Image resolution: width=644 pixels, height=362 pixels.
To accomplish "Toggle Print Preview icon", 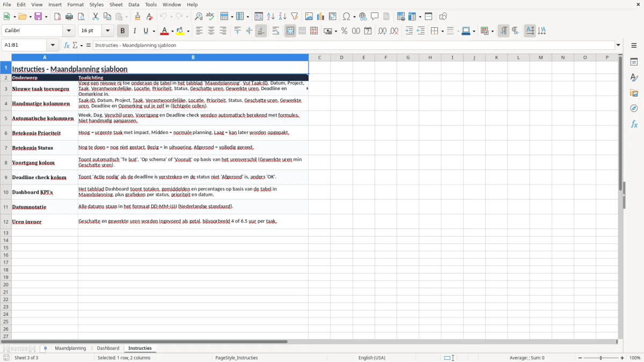I will pyautogui.click(x=81, y=17).
